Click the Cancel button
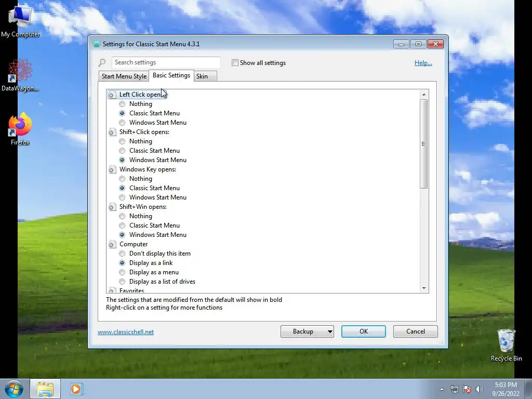532x399 pixels. [x=415, y=331]
